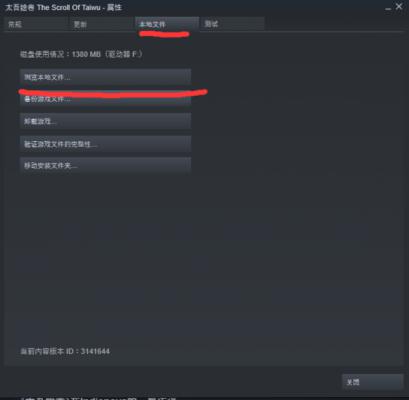Image resolution: width=409 pixels, height=400 pixels.
Task: Verify integrity of game files button
Action: (x=105, y=144)
